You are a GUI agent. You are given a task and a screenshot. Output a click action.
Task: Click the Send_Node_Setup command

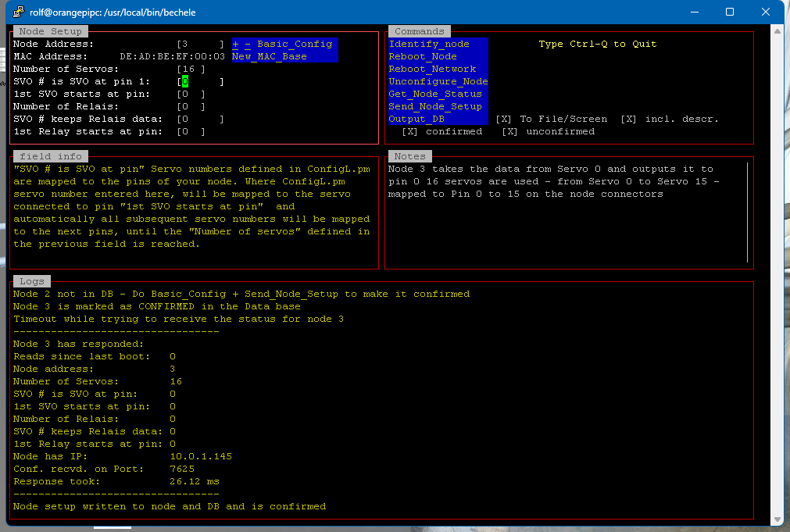point(435,106)
